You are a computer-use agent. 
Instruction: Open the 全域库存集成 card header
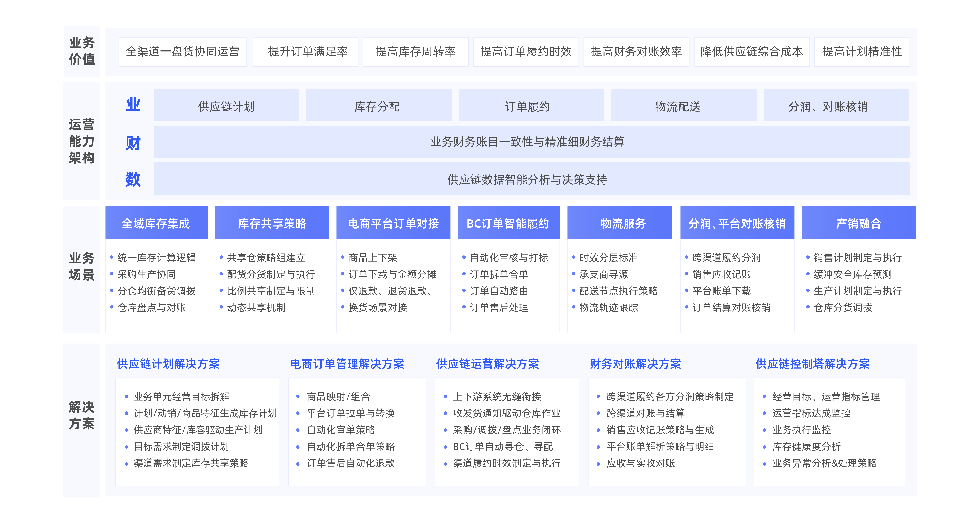tap(157, 223)
